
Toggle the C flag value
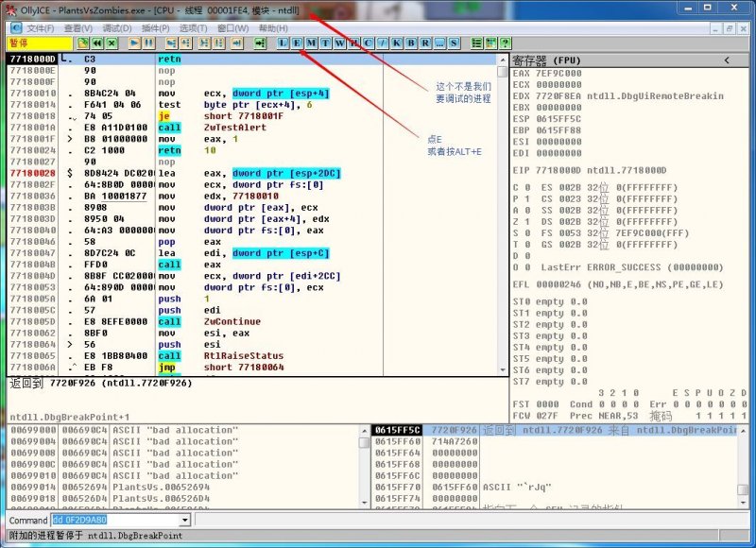(527, 187)
